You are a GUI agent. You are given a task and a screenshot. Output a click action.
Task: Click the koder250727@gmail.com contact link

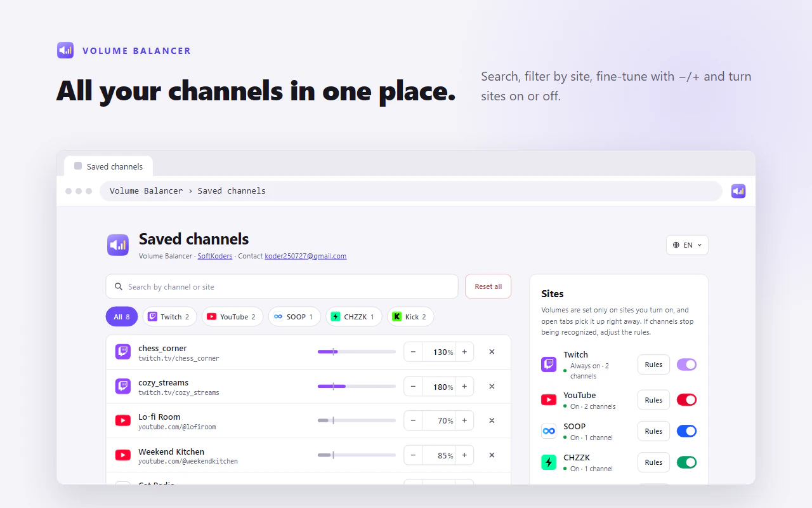pos(305,256)
